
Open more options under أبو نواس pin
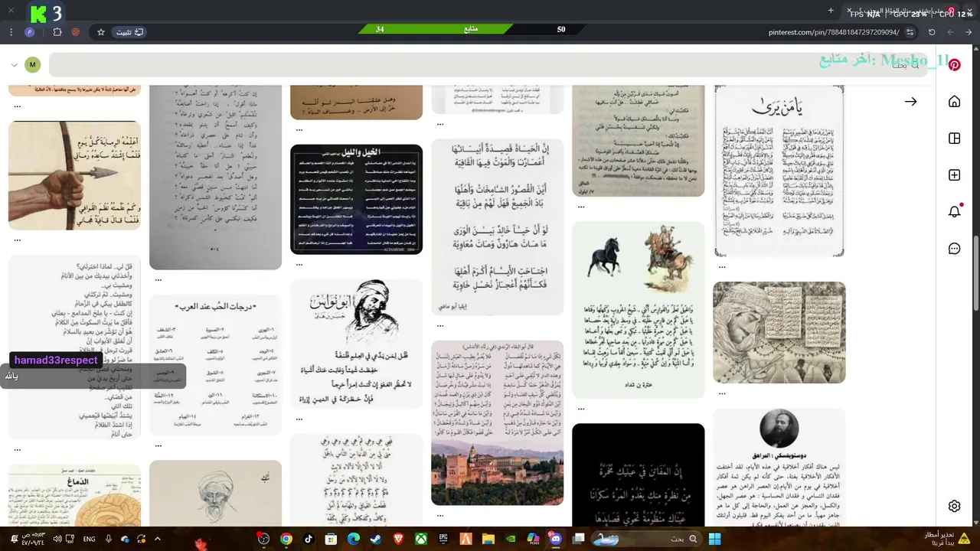pos(299,419)
